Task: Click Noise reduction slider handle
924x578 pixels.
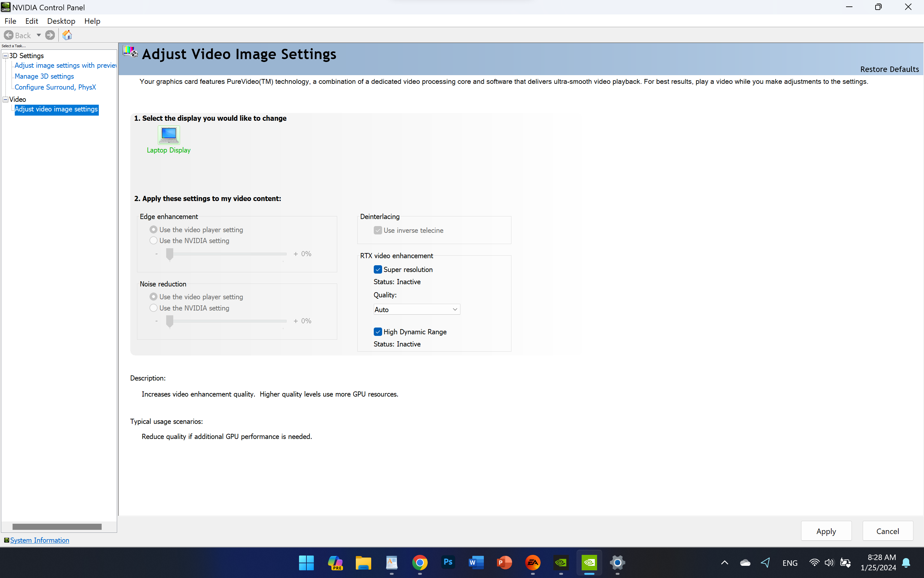Action: (169, 321)
